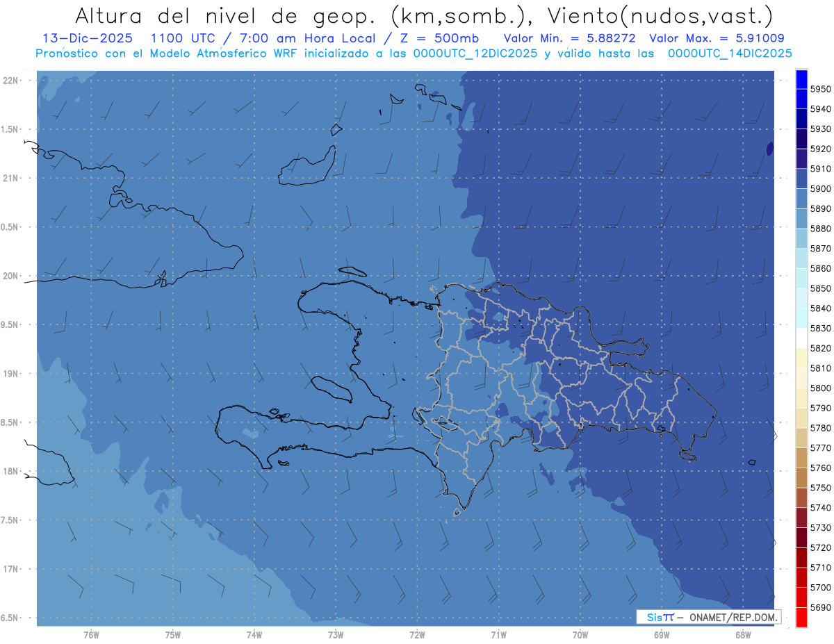Click the '19N' latitude label
834x644 pixels.
(12, 374)
